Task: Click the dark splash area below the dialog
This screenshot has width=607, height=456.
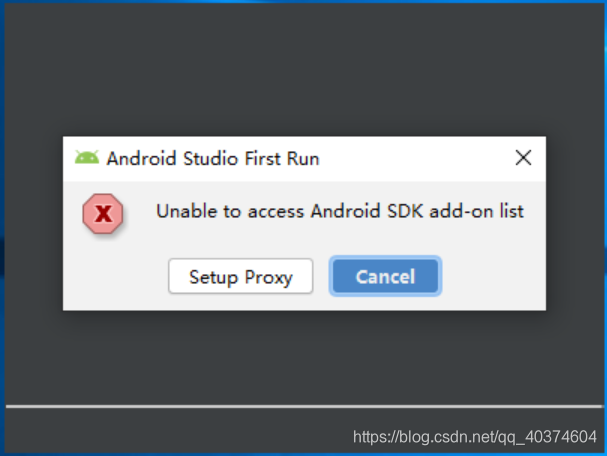Action: tap(304, 356)
